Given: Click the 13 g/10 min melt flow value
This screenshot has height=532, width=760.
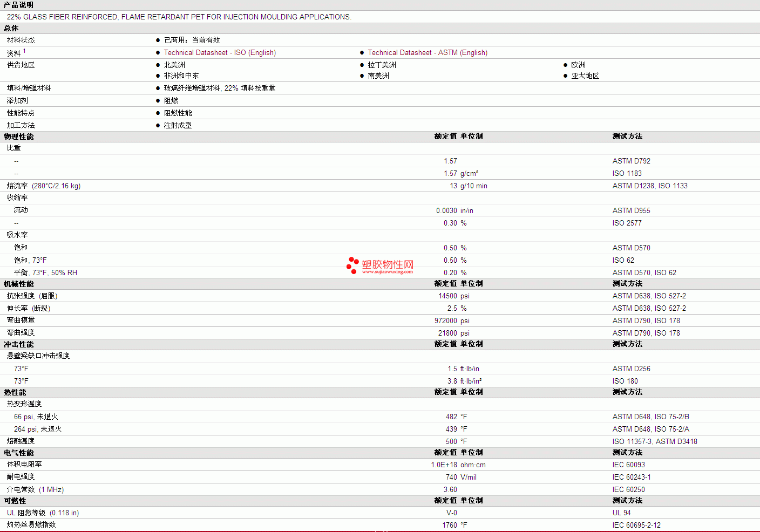Looking at the screenshot, I should (469, 186).
